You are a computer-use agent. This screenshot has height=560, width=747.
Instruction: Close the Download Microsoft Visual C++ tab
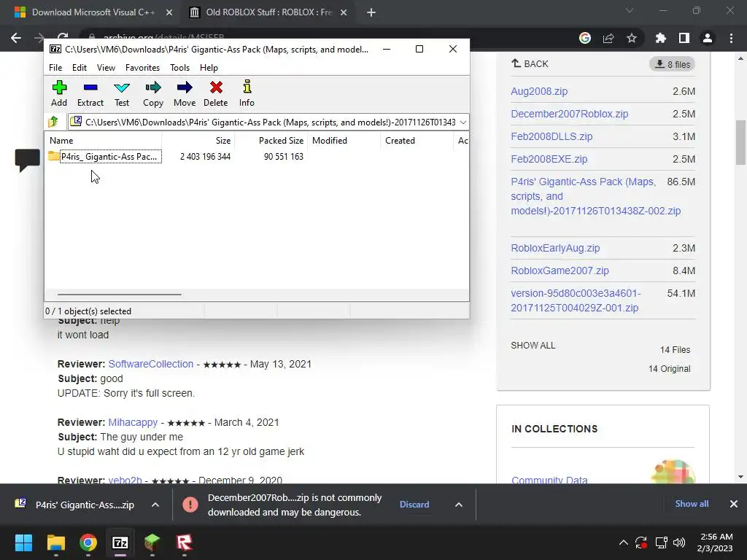pyautogui.click(x=169, y=12)
